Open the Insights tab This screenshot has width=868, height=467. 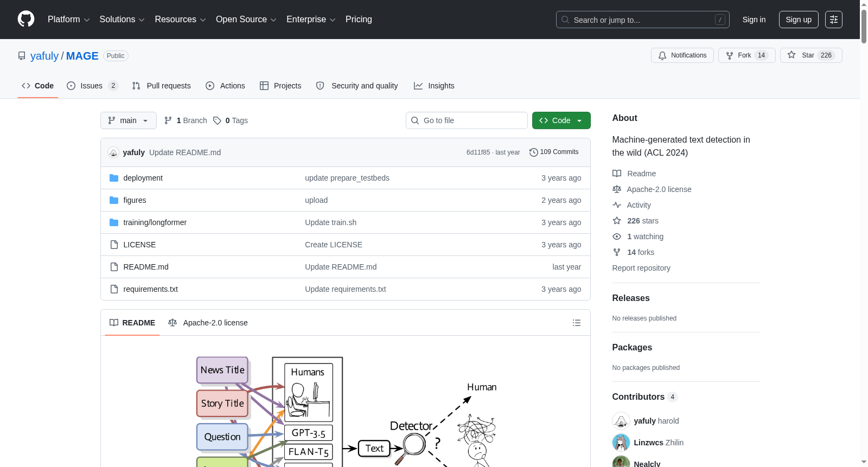[x=434, y=86]
